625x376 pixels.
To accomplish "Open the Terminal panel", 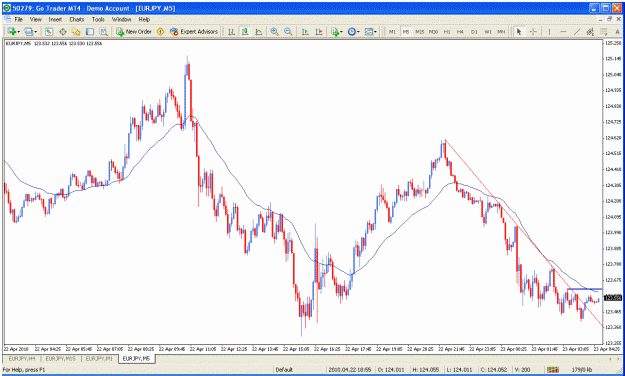I will (90, 31).
